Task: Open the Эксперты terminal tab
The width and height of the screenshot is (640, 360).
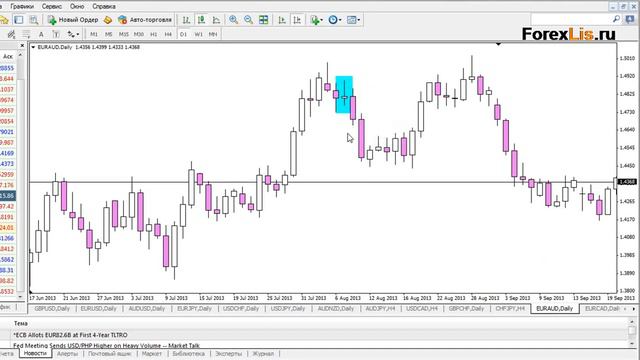Action: tap(228, 353)
